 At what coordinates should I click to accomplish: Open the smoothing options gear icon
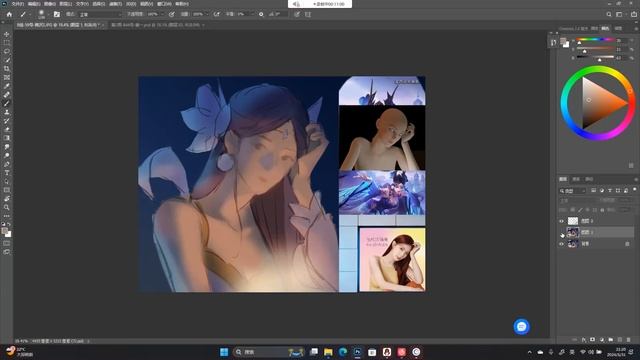point(261,14)
